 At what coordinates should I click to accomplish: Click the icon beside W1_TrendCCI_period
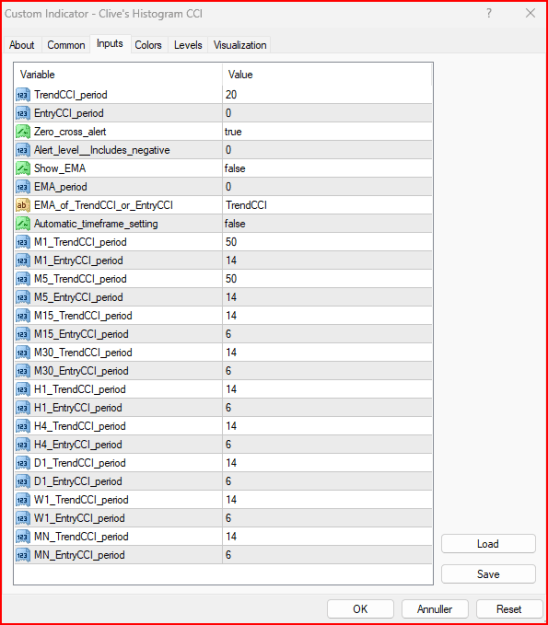point(23,499)
